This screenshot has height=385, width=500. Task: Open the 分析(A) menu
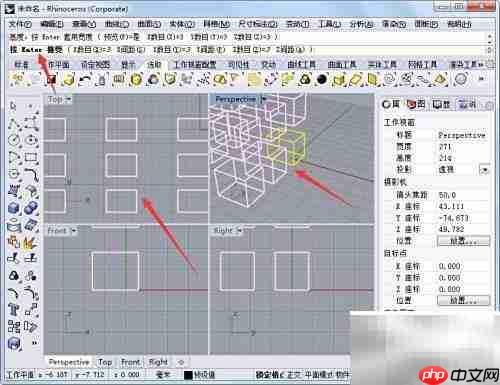(x=361, y=24)
